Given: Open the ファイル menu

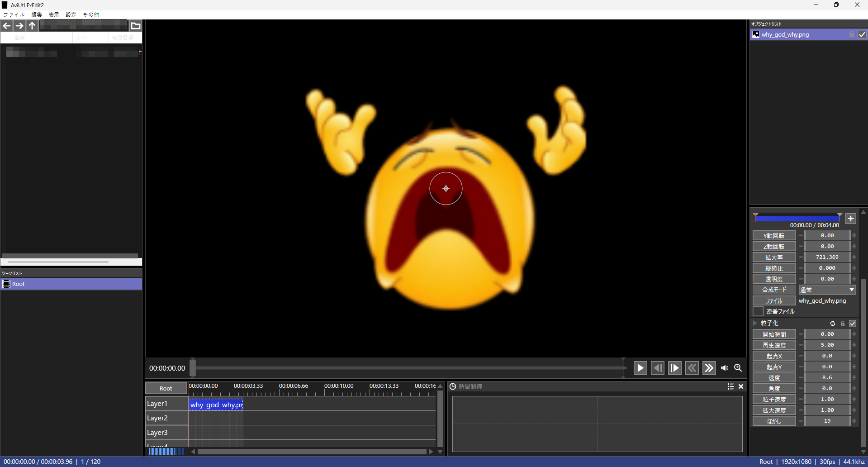Looking at the screenshot, I should pyautogui.click(x=14, y=14).
